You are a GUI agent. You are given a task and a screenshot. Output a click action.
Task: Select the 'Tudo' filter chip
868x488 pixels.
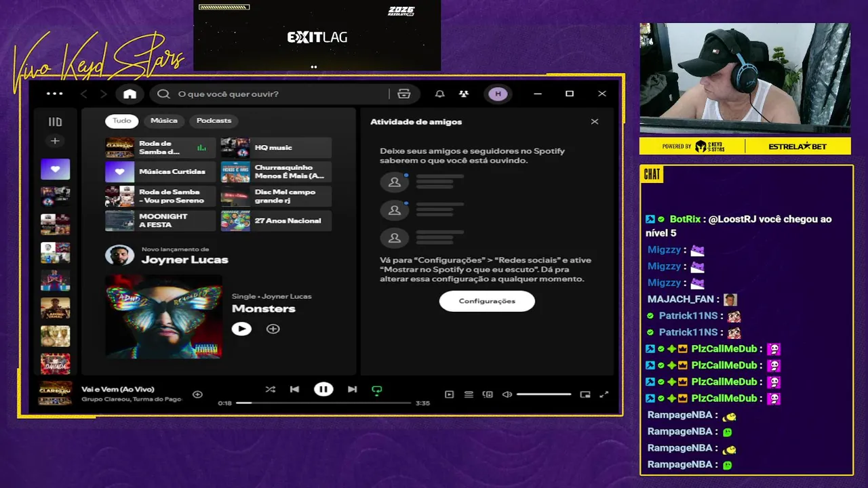[x=122, y=121]
